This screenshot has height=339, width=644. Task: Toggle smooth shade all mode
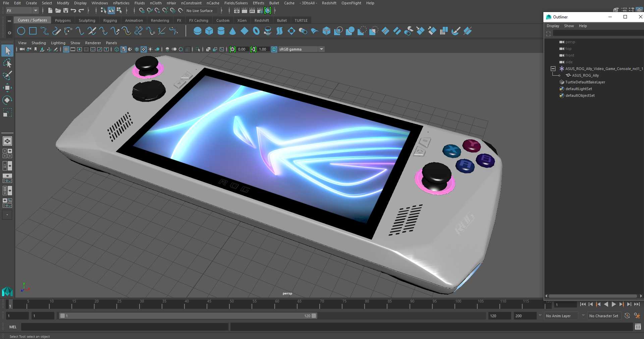point(123,49)
